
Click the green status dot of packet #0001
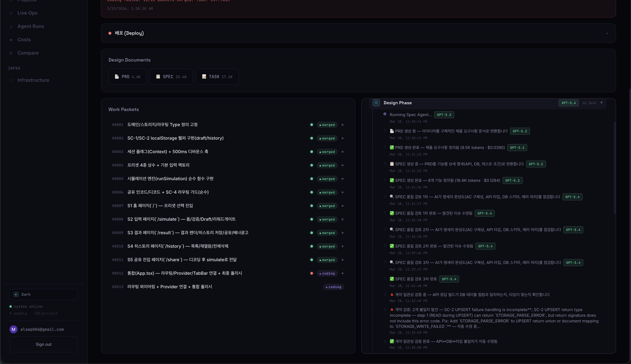[311, 124]
